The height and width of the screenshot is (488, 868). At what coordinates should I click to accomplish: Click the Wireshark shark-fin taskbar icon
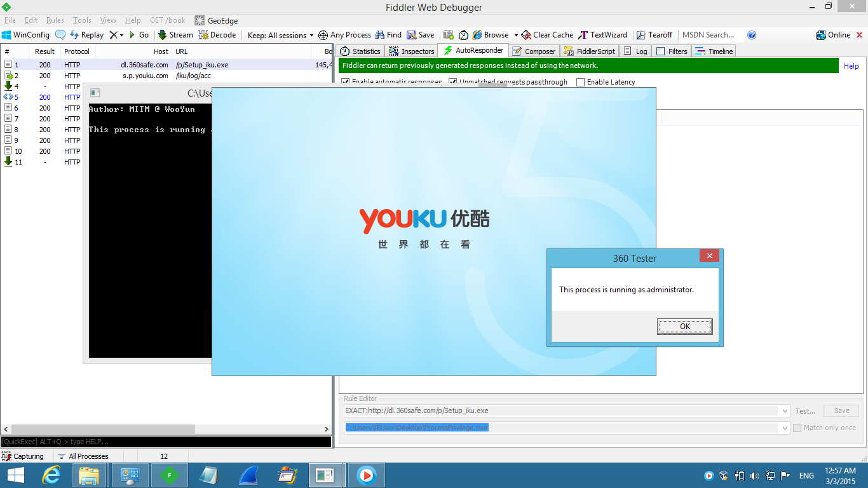click(x=247, y=475)
